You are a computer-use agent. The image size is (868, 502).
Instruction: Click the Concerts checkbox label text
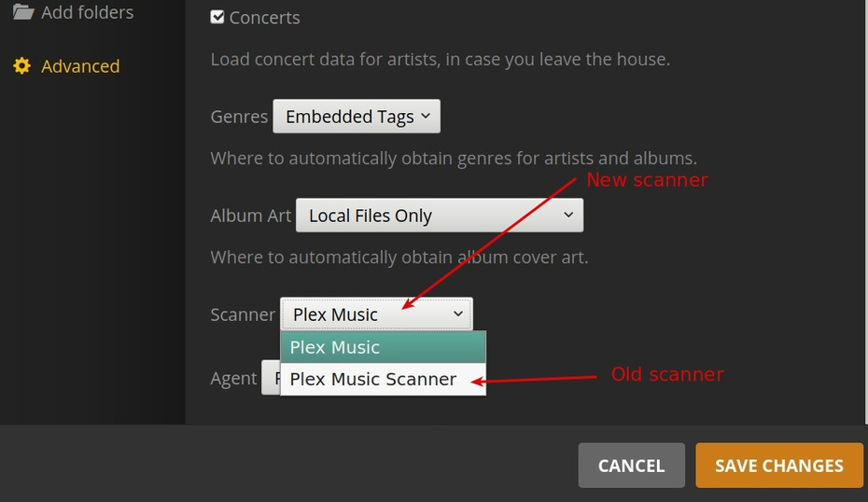tap(264, 18)
